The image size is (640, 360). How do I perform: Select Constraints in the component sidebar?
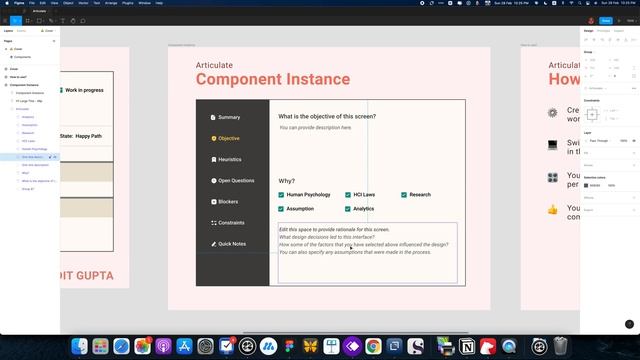point(228,223)
